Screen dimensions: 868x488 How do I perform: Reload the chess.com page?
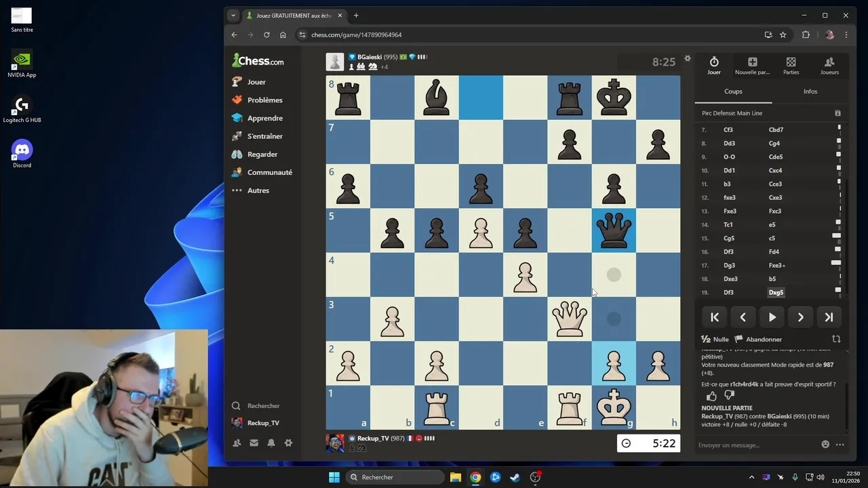point(267,35)
